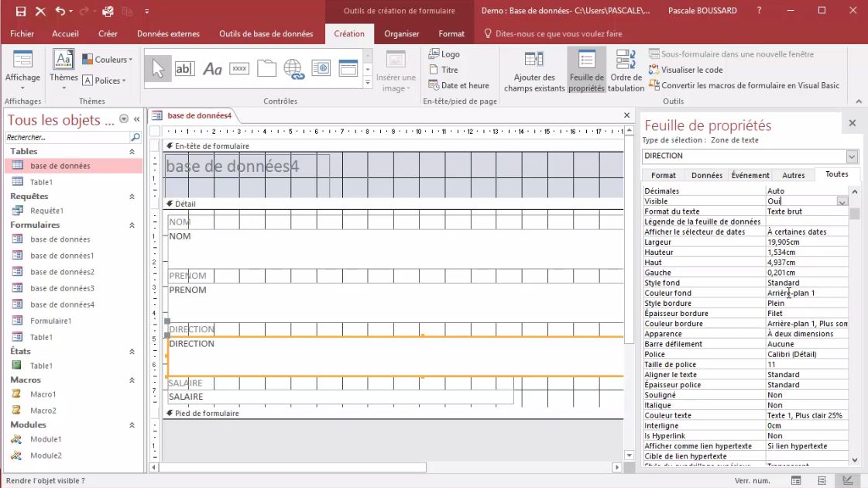Image resolution: width=868 pixels, height=488 pixels.
Task: Expand the DIRECTION selection combo box
Action: pyautogui.click(x=852, y=156)
